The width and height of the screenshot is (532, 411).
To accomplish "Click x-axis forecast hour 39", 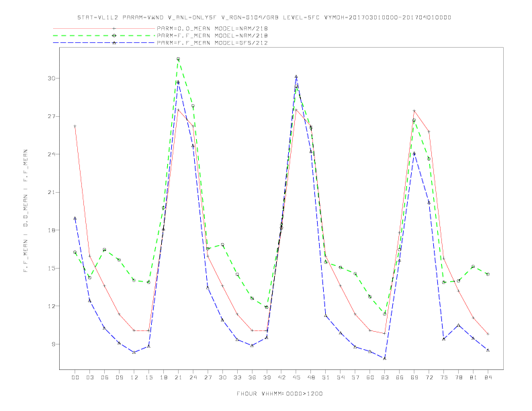I will click(x=267, y=377).
